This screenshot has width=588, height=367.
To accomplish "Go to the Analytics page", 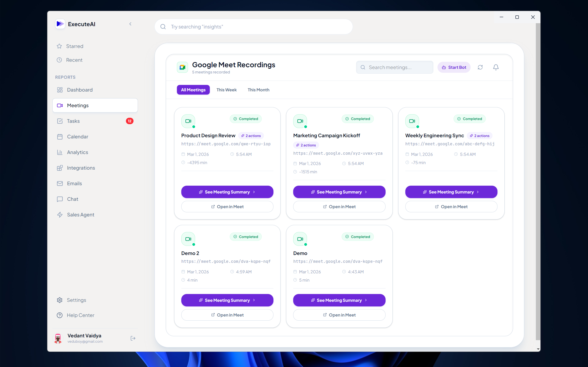I will point(77,152).
